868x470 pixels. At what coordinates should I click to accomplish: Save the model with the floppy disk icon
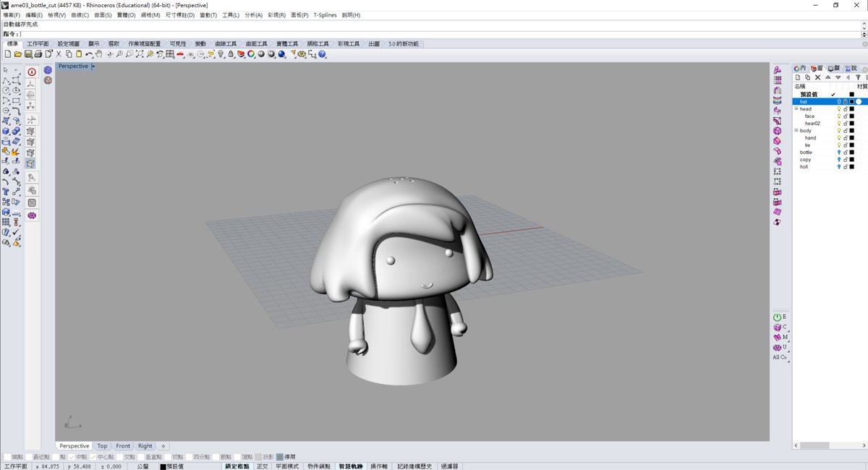pyautogui.click(x=28, y=54)
